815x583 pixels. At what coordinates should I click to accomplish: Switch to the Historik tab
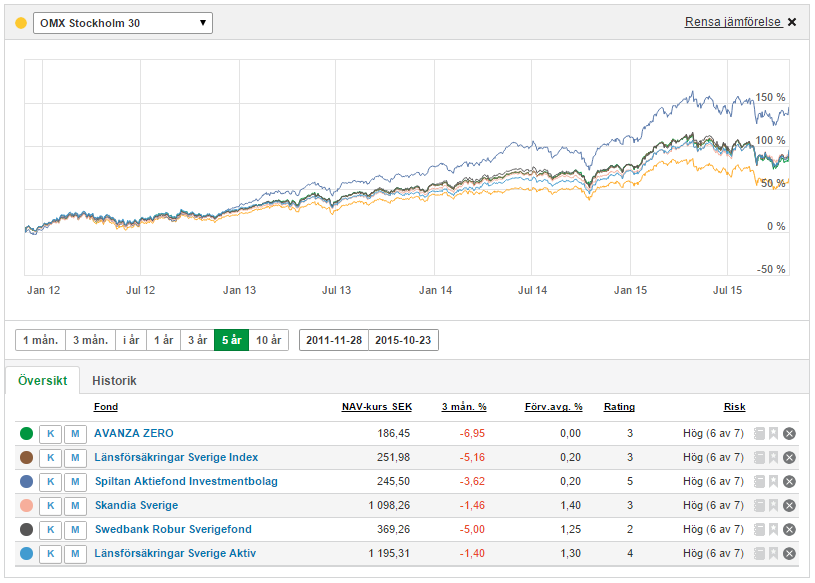click(x=114, y=381)
